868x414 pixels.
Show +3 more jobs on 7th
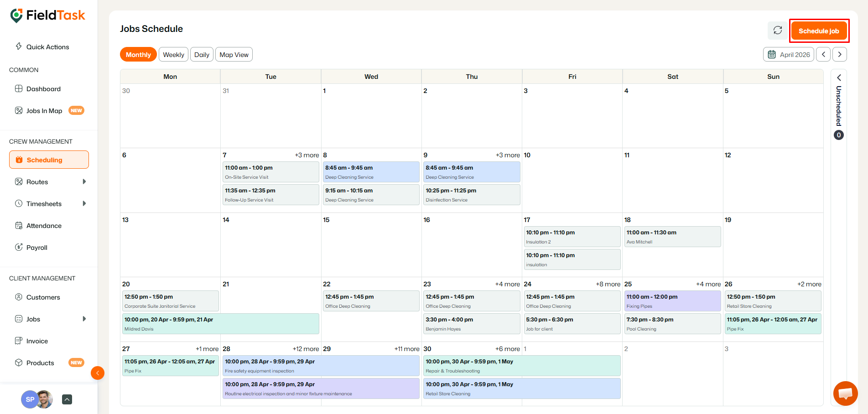(307, 155)
